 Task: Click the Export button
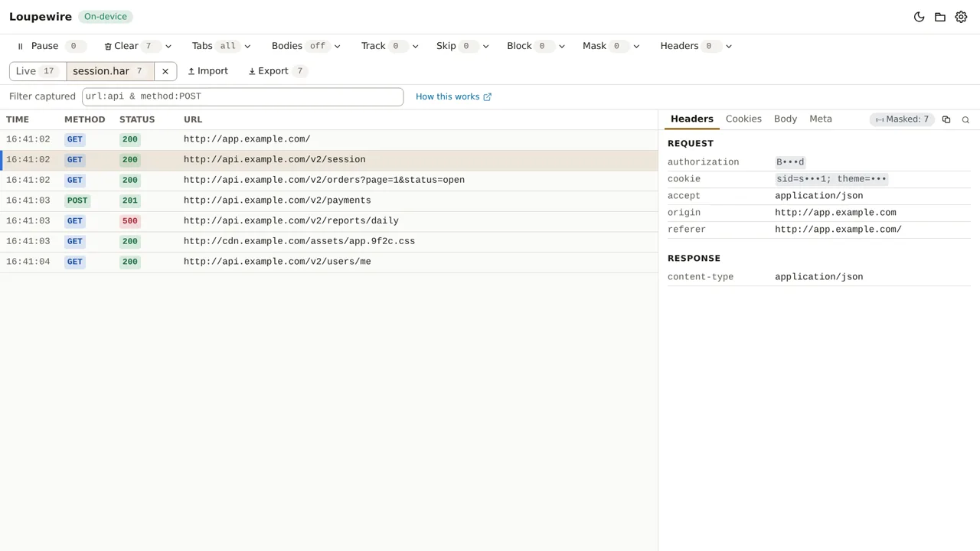coord(277,71)
